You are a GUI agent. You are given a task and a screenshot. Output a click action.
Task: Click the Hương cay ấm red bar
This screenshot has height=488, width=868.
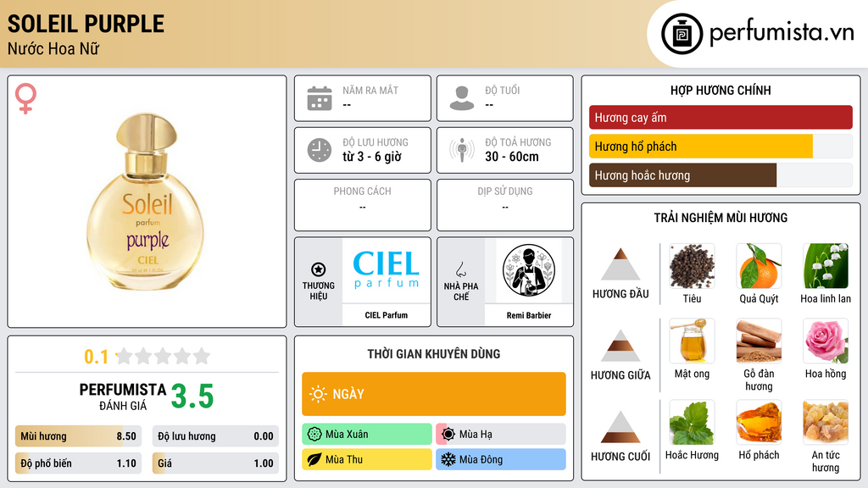[x=721, y=117]
